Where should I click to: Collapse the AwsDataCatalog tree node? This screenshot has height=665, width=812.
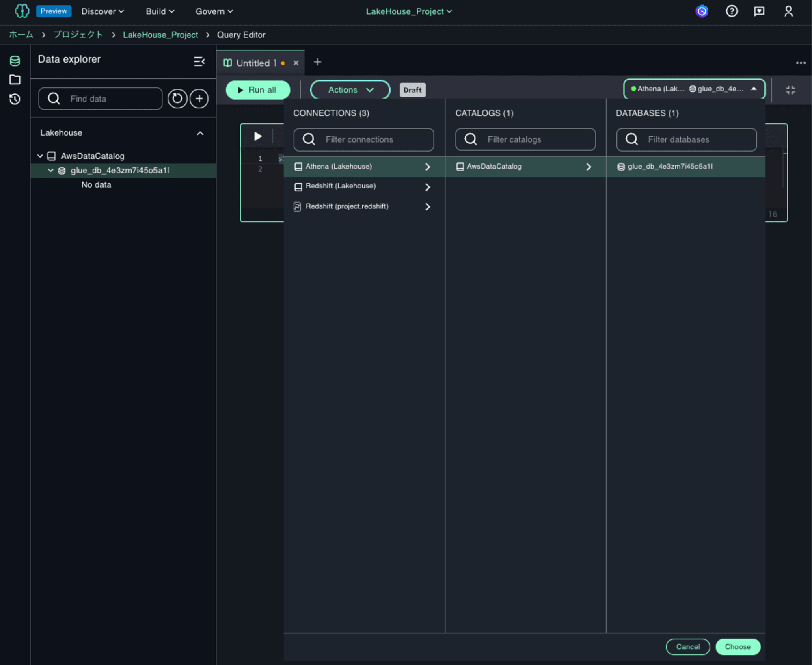[x=40, y=156]
